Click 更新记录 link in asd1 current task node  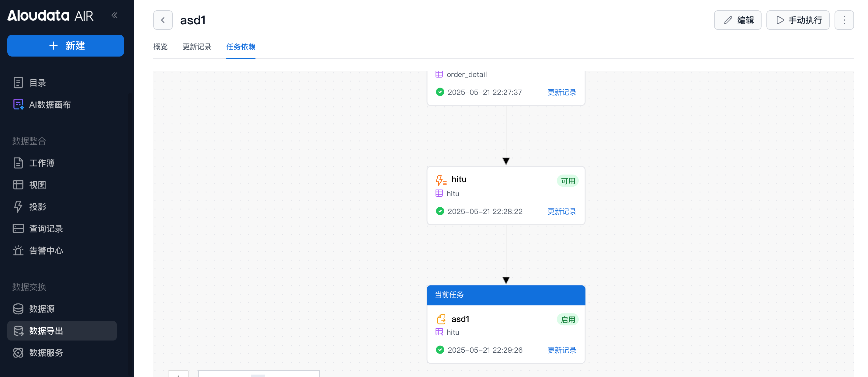pos(561,350)
